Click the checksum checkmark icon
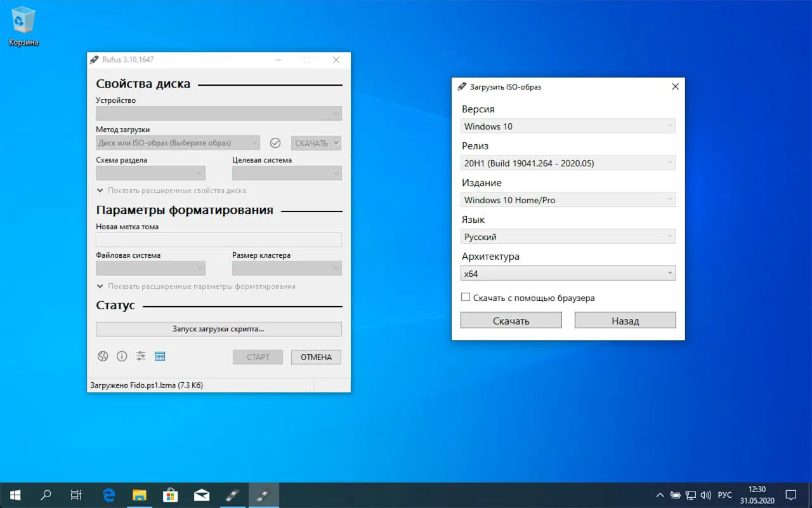Screen dimensions: 812x508 pyautogui.click(x=275, y=143)
